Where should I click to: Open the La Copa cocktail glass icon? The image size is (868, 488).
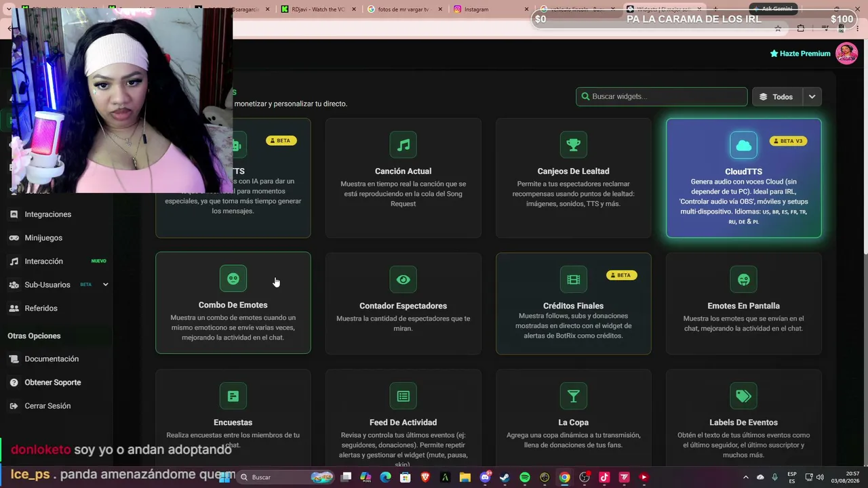(x=574, y=396)
